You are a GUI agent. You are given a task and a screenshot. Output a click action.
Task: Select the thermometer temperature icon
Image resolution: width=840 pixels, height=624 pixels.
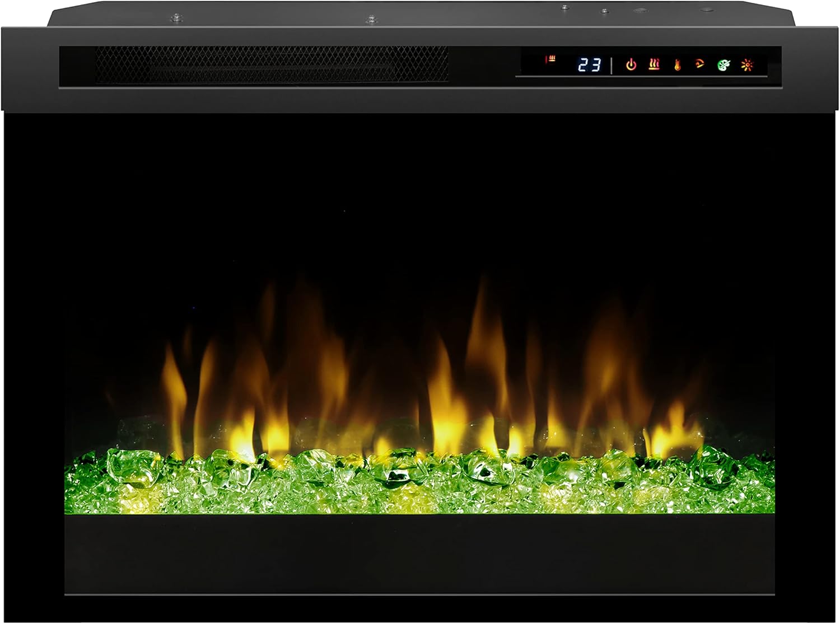tap(677, 65)
